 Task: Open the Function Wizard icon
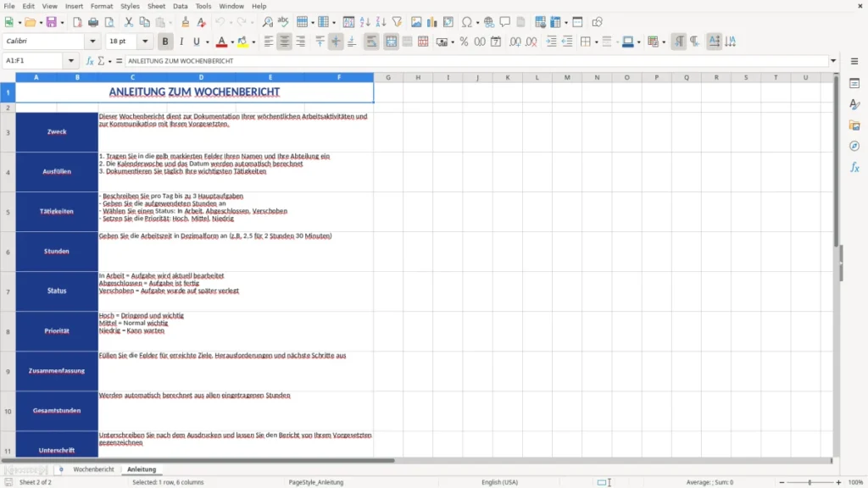pos(90,61)
